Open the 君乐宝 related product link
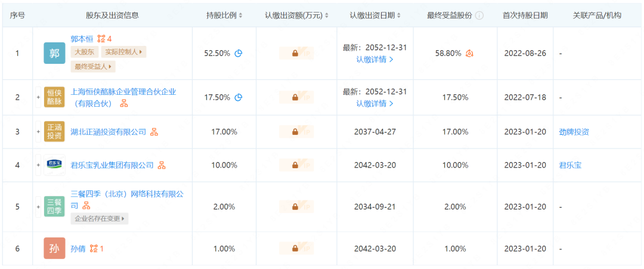 (570, 165)
